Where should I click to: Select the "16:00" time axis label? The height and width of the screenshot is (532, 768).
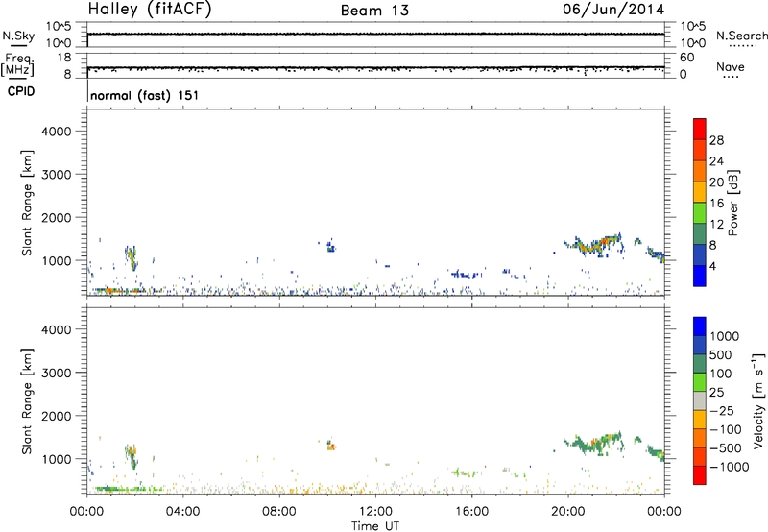coord(471,512)
